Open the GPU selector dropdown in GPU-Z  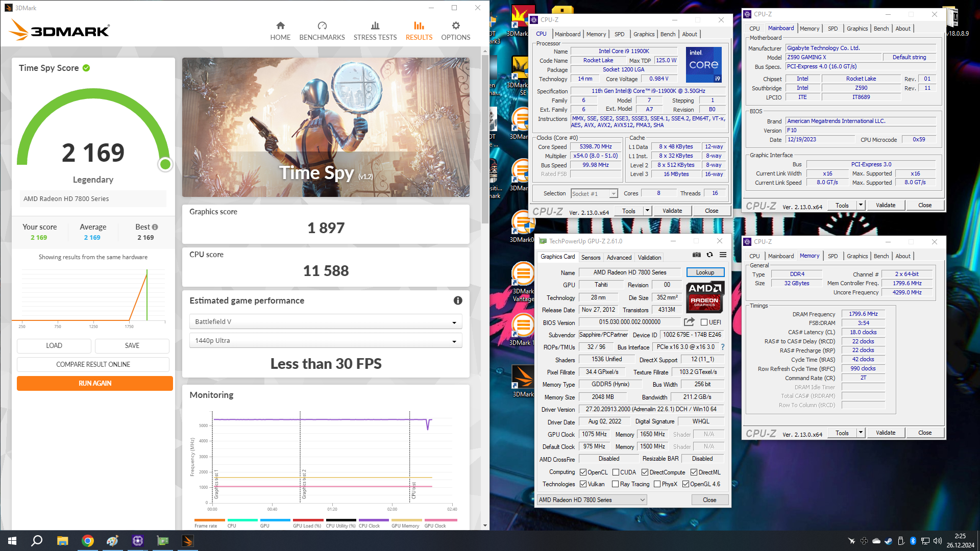pyautogui.click(x=592, y=500)
